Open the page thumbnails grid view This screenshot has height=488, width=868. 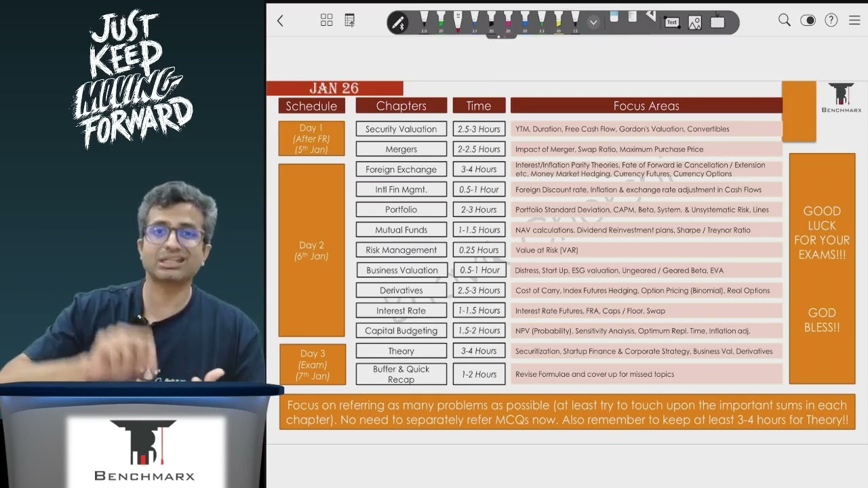pos(327,20)
